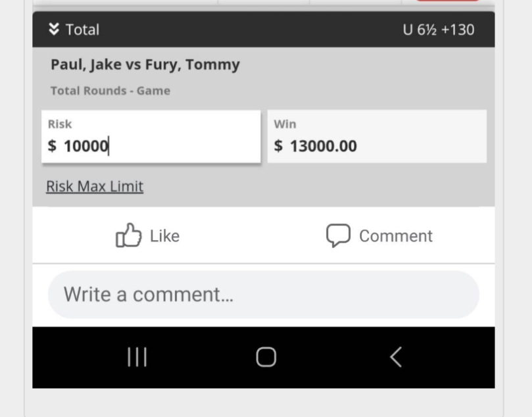Click the dollar sign in Win field
Screen dimensions: 532x417
click(x=278, y=146)
